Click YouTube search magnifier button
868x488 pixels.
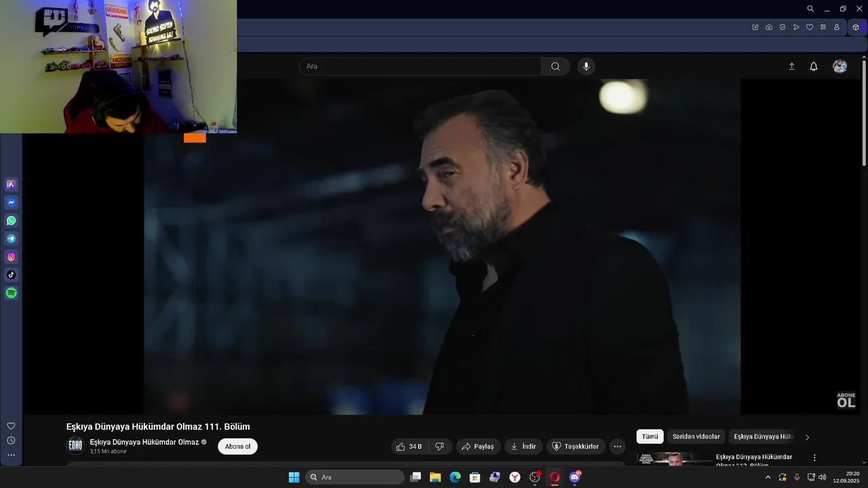[x=555, y=66]
